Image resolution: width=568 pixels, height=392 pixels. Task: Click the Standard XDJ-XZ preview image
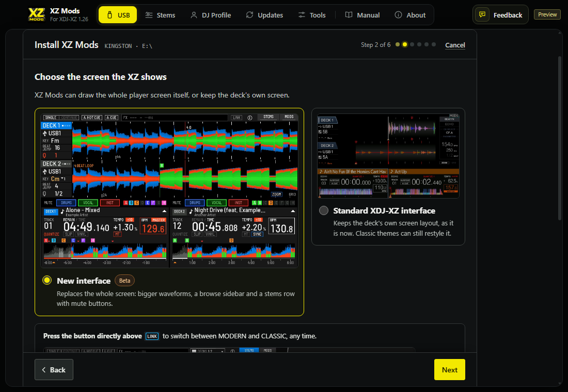tap(388, 156)
